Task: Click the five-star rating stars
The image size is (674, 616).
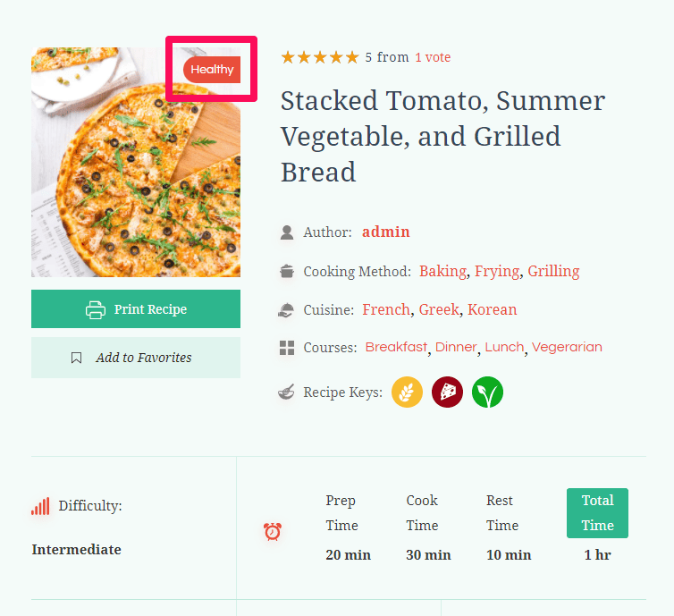Action: point(319,57)
